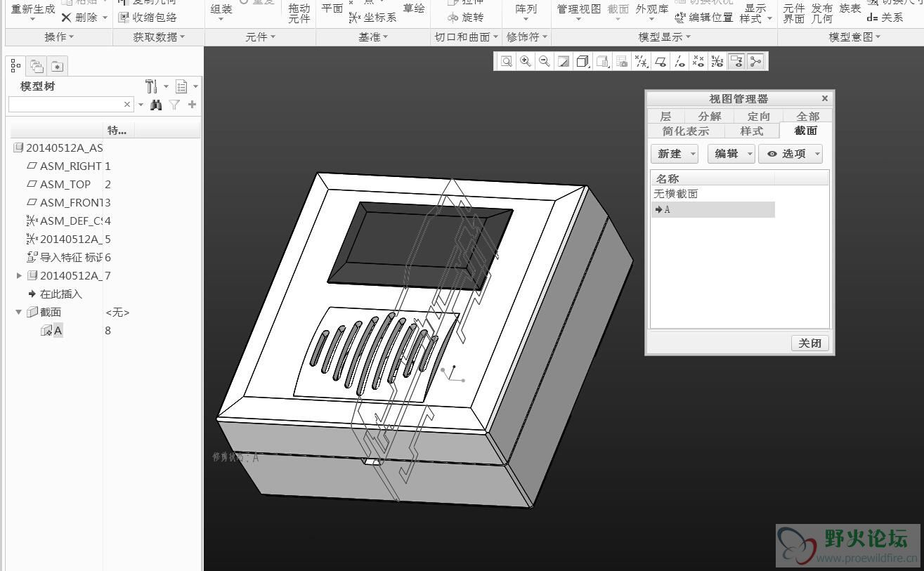Toggle annotation display icon
Viewport: 924px width, 571px height.
[x=736, y=62]
